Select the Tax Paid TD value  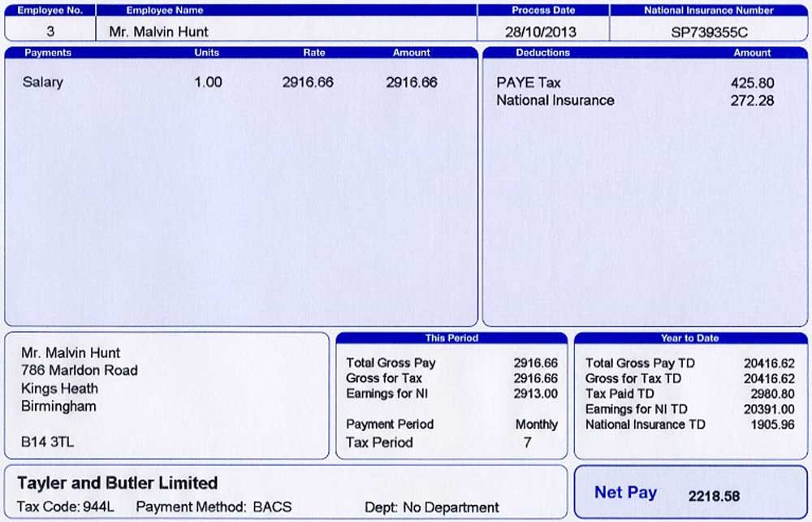[772, 394]
